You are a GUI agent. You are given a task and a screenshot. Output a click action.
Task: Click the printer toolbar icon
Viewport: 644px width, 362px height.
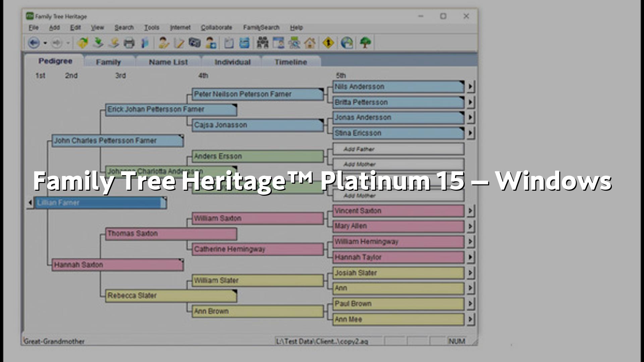129,43
